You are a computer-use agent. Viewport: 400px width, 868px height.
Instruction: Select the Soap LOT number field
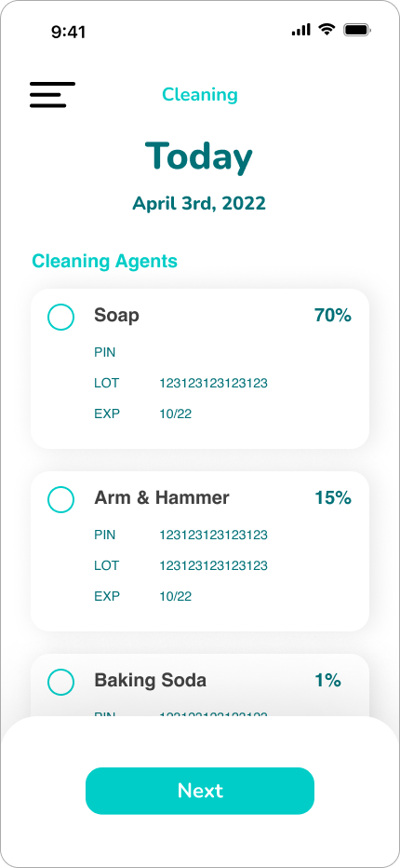[214, 383]
